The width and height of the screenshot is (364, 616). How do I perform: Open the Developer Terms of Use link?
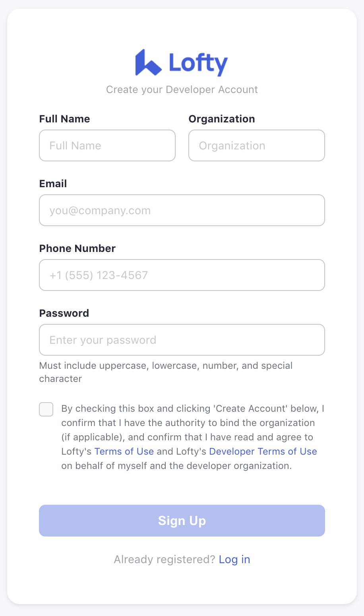click(263, 451)
